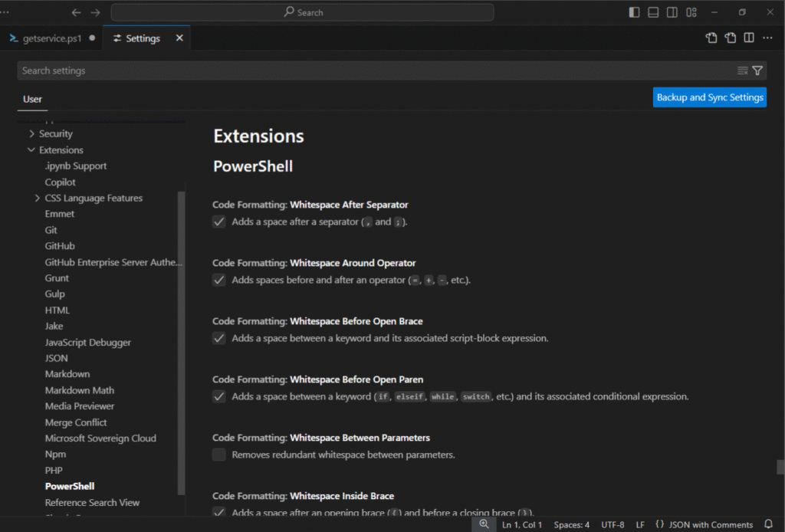Viewport: 785px width, 532px height.
Task: Click Ln 1, Col 1 in status bar
Action: pyautogui.click(x=521, y=524)
